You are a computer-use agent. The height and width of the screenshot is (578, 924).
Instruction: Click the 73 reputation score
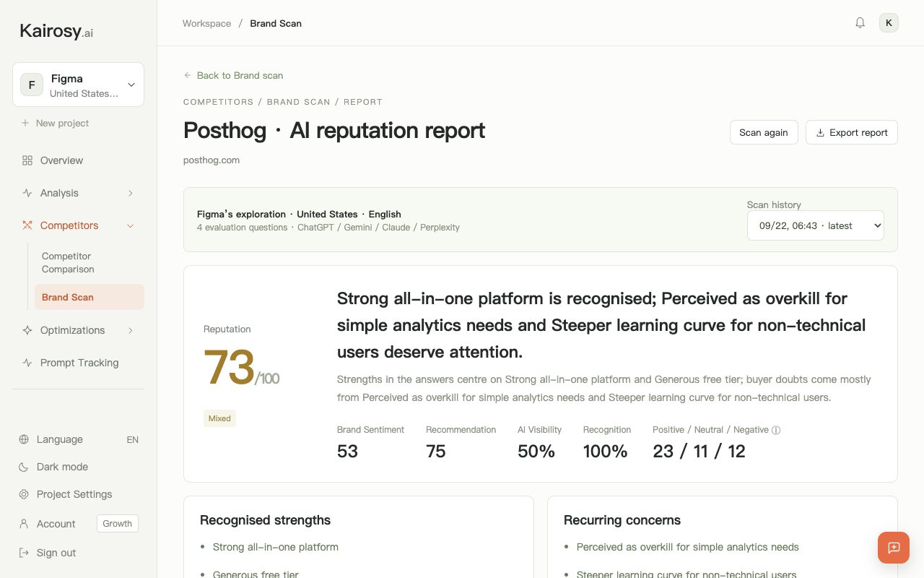(x=229, y=367)
